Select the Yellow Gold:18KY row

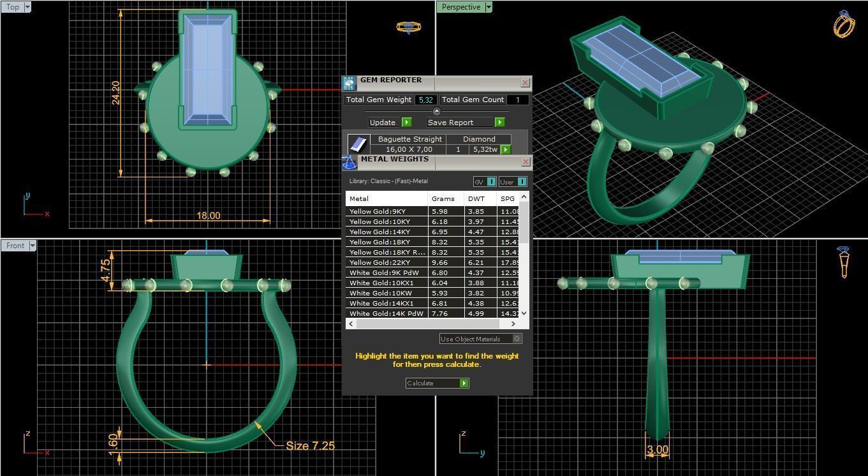pyautogui.click(x=433, y=242)
